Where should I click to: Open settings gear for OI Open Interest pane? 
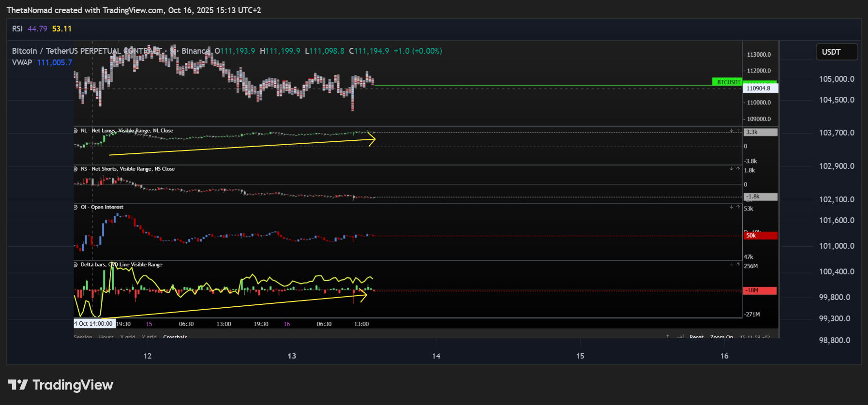(x=75, y=207)
